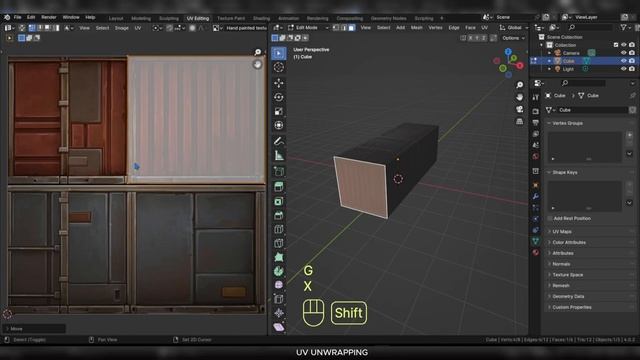
Task: Open the Image menu in UV editor
Action: pyautogui.click(x=122, y=28)
